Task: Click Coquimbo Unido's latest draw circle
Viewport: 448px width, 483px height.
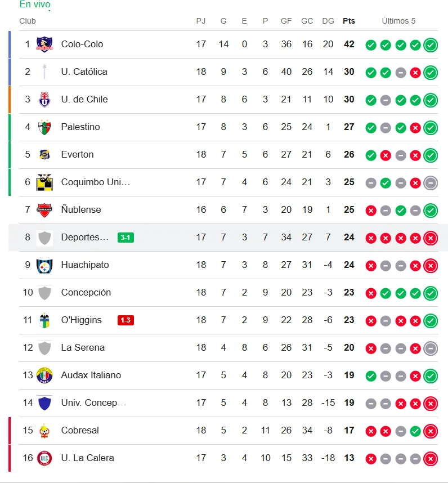Action: click(x=431, y=183)
